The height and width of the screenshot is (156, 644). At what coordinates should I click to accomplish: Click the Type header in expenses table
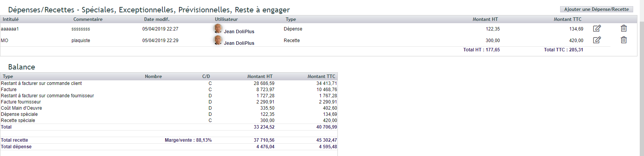click(x=291, y=19)
